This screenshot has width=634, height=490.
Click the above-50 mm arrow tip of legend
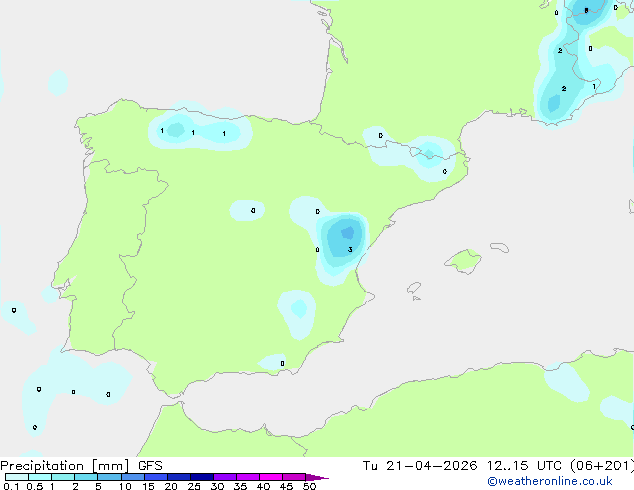coord(317,477)
